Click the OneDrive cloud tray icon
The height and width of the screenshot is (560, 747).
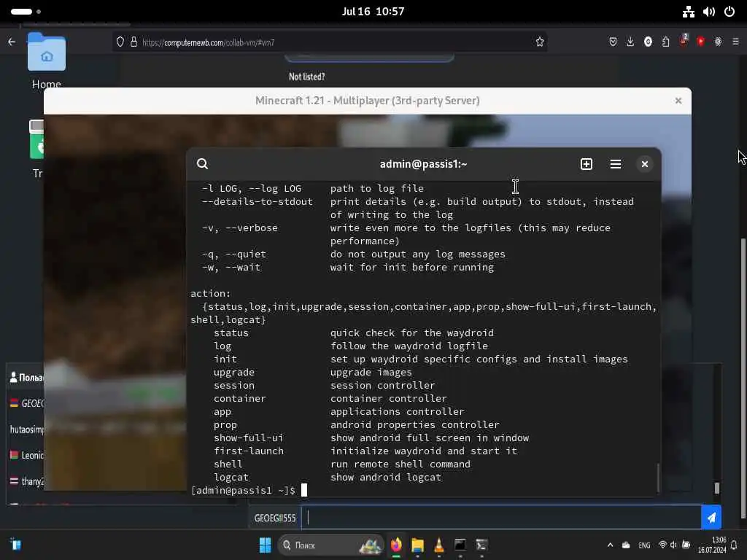(x=626, y=545)
